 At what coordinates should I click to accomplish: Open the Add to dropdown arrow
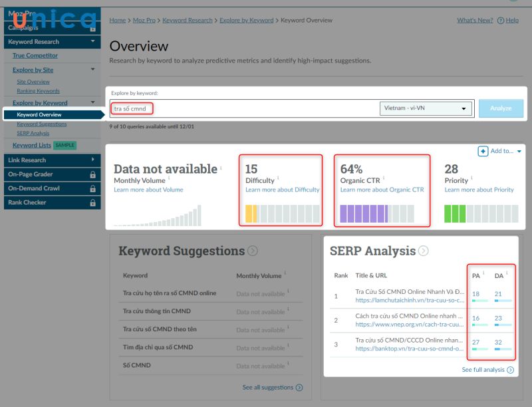tap(519, 152)
